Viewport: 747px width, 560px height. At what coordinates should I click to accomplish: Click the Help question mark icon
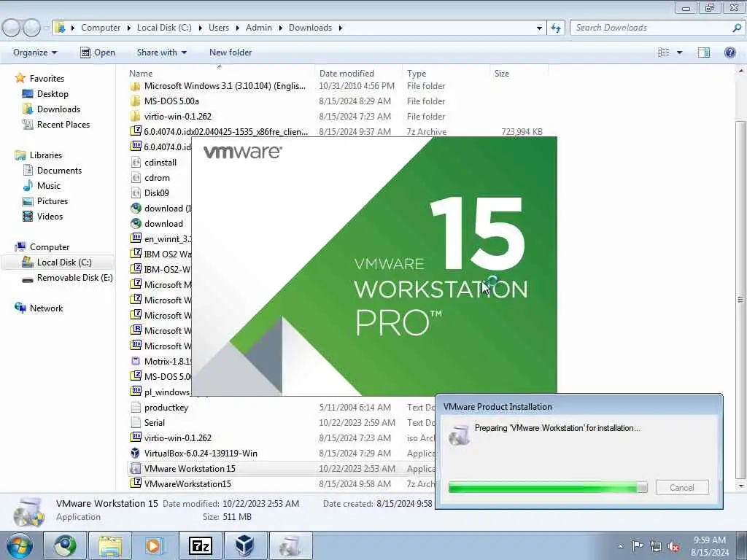[729, 52]
